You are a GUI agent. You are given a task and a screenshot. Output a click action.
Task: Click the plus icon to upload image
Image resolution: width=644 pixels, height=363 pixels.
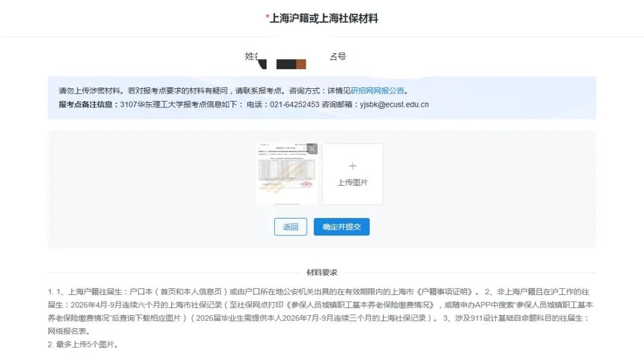[352, 166]
